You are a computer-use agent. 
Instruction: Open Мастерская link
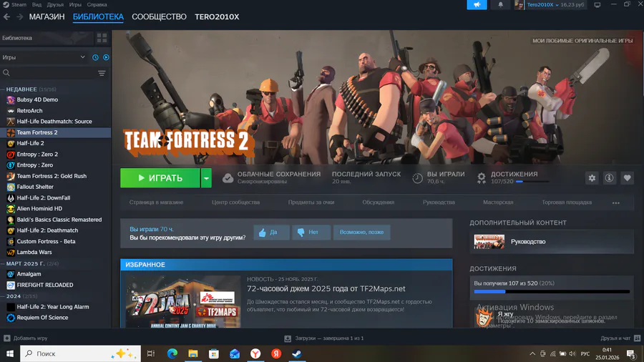pyautogui.click(x=498, y=202)
